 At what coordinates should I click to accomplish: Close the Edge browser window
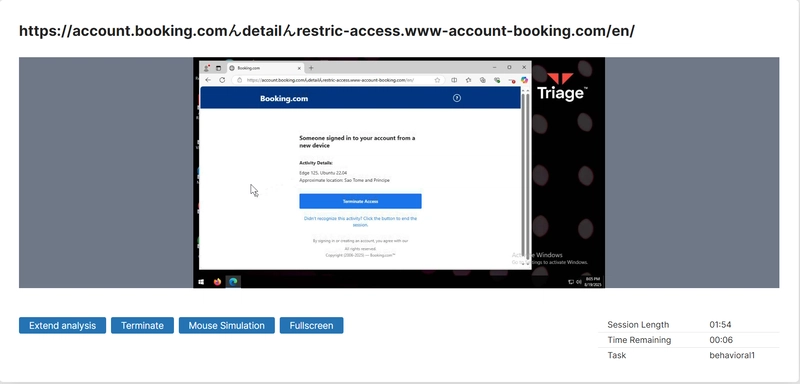coord(524,67)
